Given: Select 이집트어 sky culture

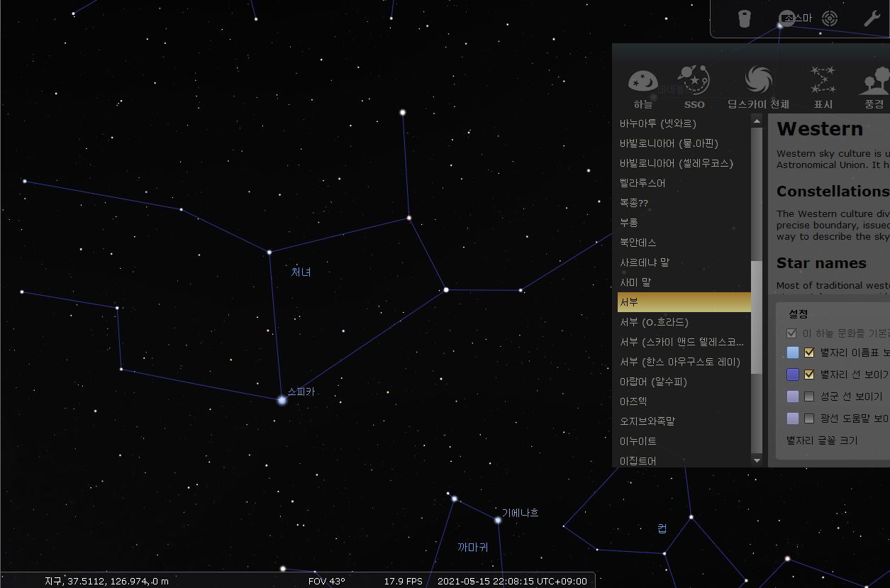Looking at the screenshot, I should coord(684,460).
